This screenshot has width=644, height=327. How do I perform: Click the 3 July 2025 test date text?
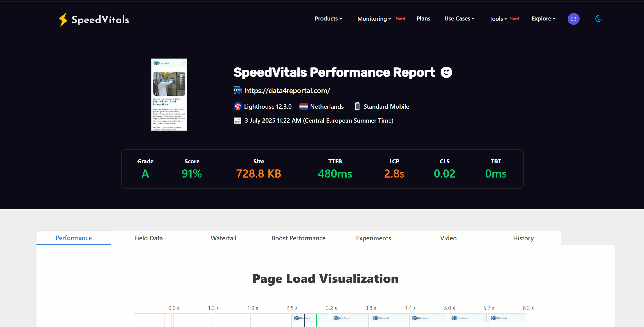(x=319, y=121)
